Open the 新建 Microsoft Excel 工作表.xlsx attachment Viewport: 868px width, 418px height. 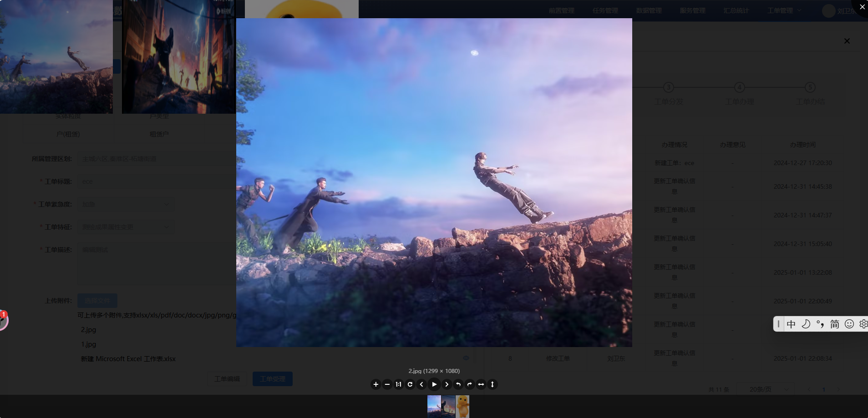tap(128, 359)
